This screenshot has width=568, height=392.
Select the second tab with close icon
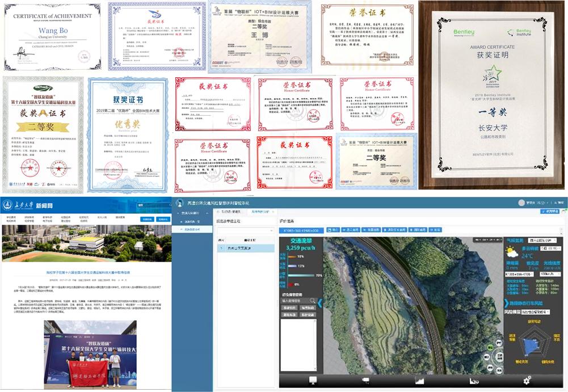(262, 212)
